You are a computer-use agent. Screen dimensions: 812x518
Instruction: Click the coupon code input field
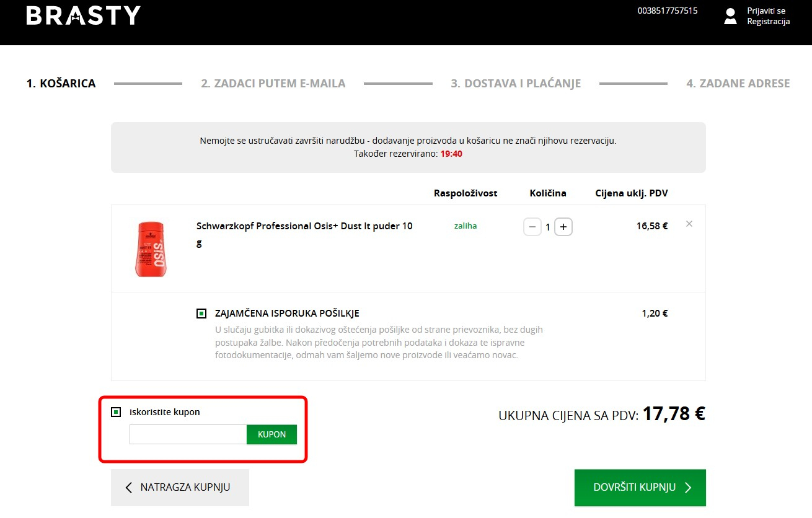(188, 434)
